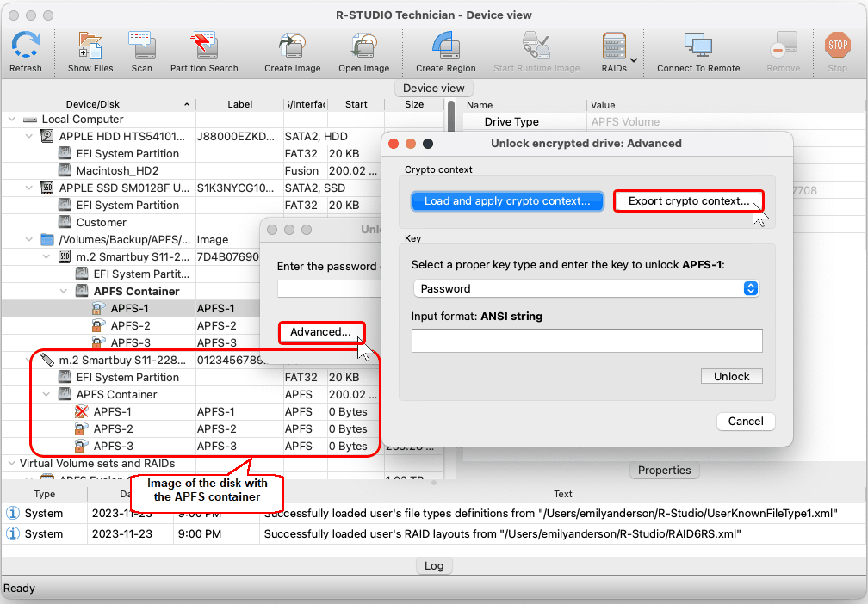Click Connect To Remote icon
The image size is (868, 604).
[x=698, y=46]
